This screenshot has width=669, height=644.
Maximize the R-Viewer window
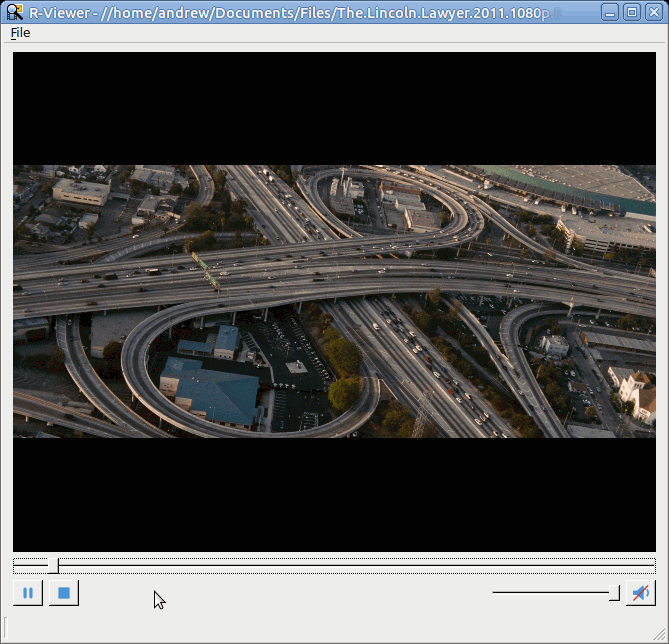632,12
